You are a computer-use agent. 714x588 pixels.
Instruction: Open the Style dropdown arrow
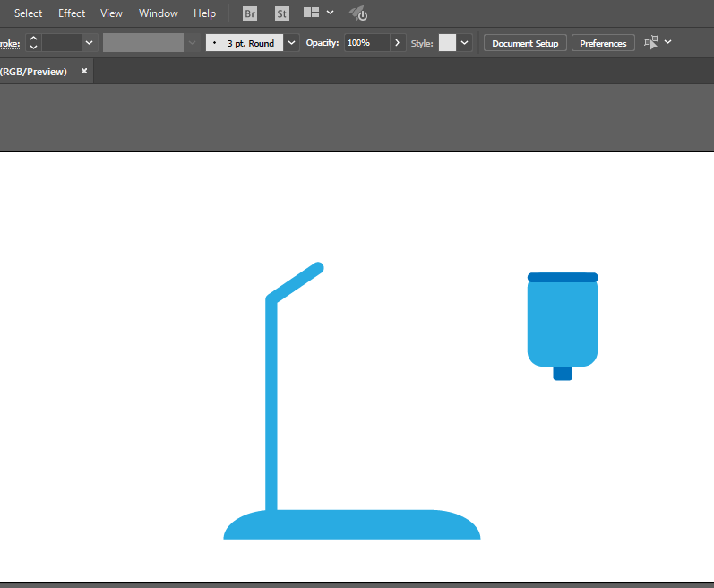click(464, 43)
